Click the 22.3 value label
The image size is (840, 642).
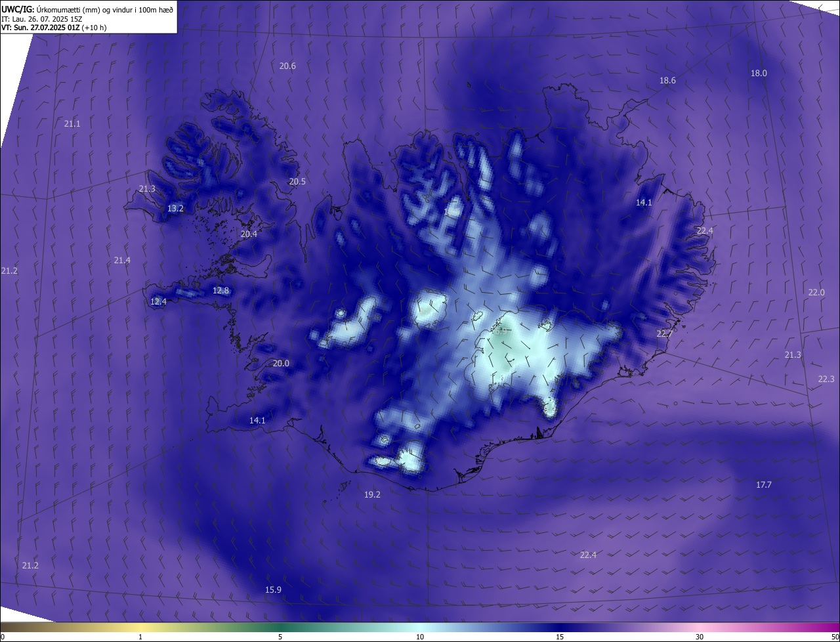tap(826, 379)
